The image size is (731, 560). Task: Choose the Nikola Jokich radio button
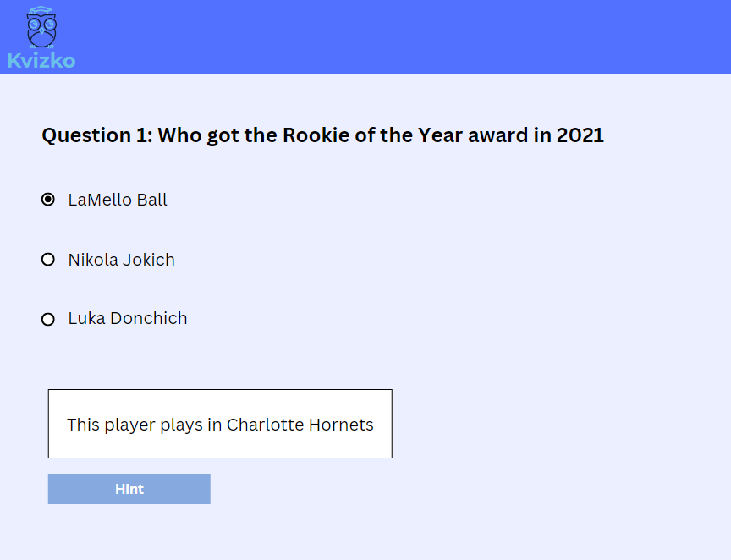pos(48,260)
